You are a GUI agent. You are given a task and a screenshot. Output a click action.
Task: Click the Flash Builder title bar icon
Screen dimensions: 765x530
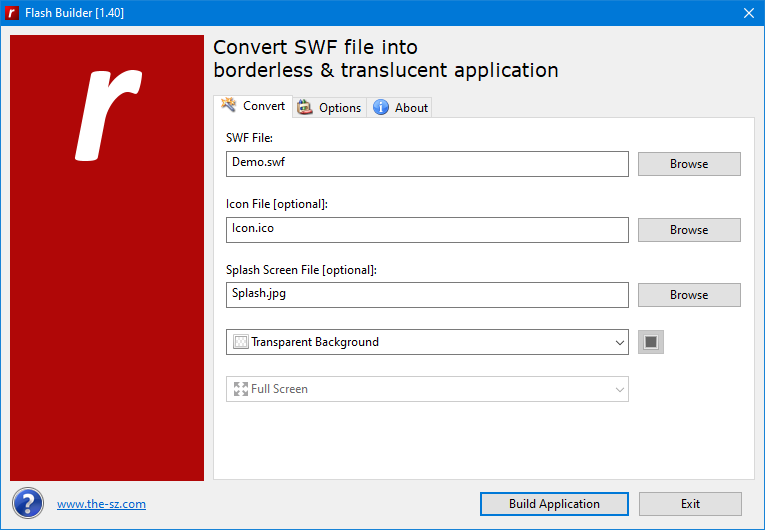(11, 13)
